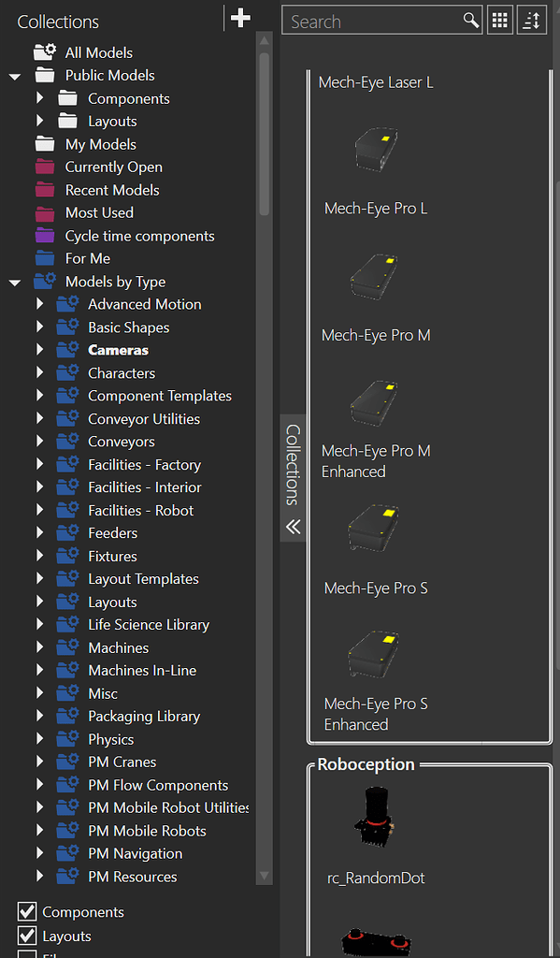This screenshot has width=560, height=958.
Task: Click the Machines folder icon
Action: click(68, 647)
